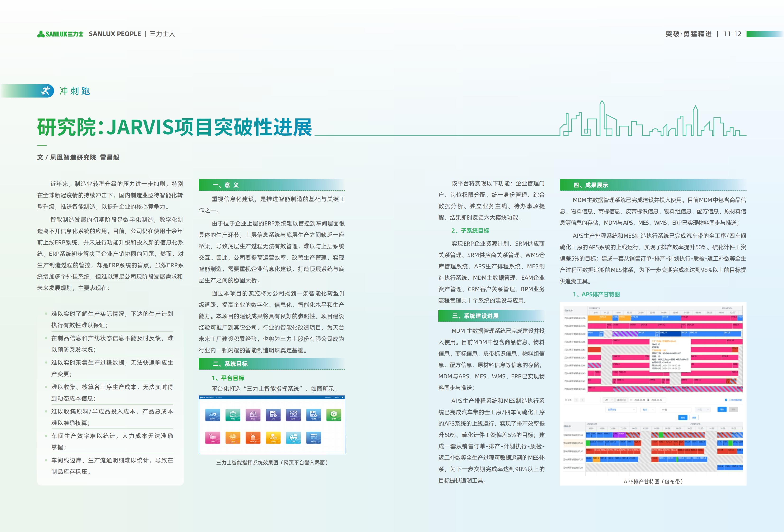Click the platform header search box
Image resolution: width=784 pixels, height=532 pixels.
click(x=219, y=398)
